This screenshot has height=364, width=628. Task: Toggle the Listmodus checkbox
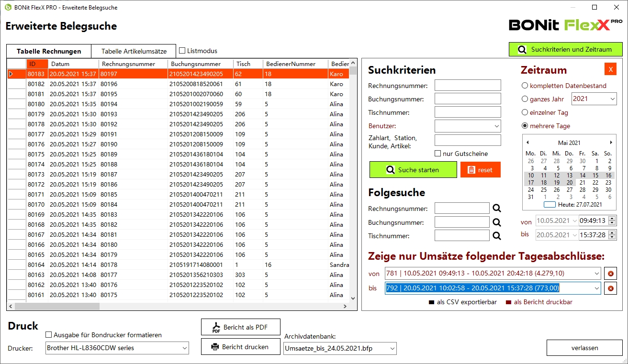pyautogui.click(x=182, y=50)
